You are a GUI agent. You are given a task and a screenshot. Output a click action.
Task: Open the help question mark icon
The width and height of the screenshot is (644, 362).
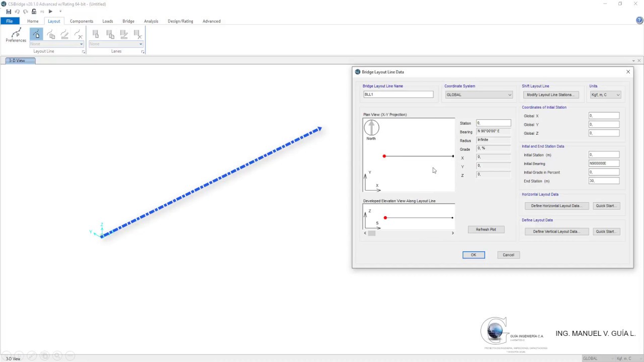coord(639,21)
